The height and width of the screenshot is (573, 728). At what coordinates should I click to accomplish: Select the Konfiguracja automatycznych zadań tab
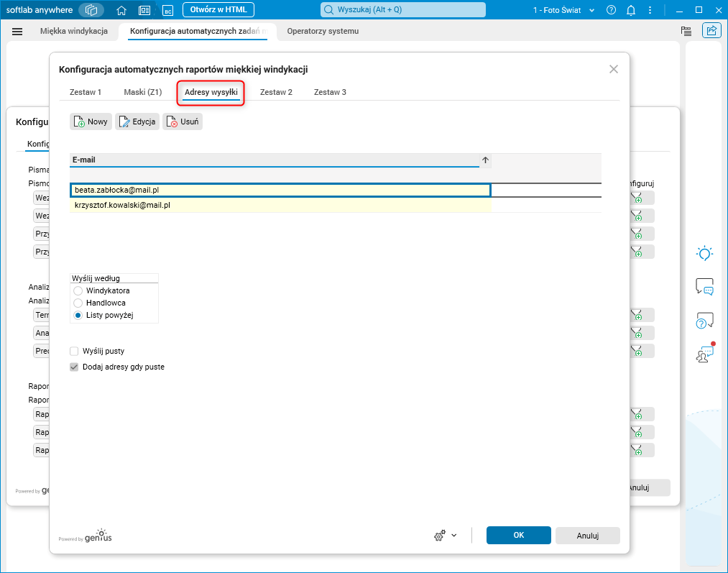point(198,31)
